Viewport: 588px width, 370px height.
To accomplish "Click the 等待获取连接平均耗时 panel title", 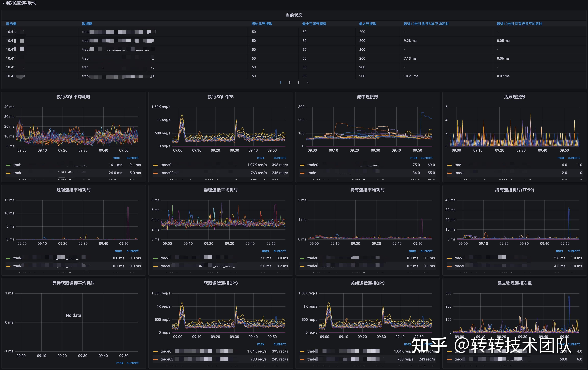I will 73,283.
